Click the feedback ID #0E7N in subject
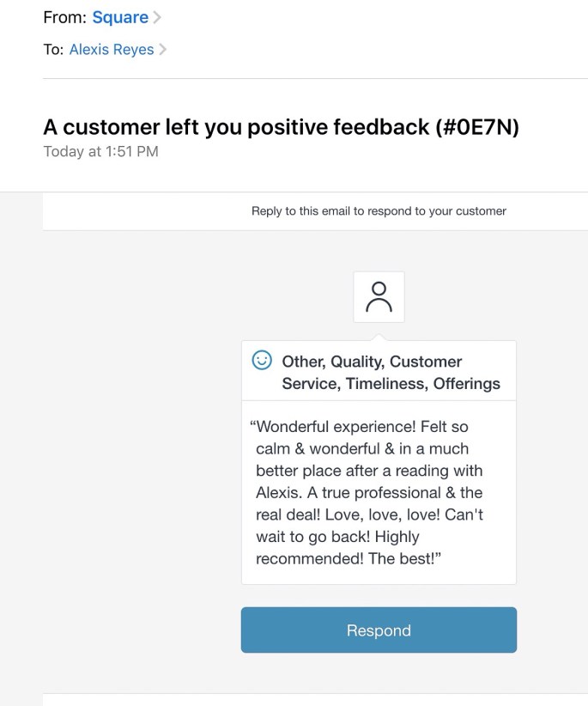 pos(477,127)
